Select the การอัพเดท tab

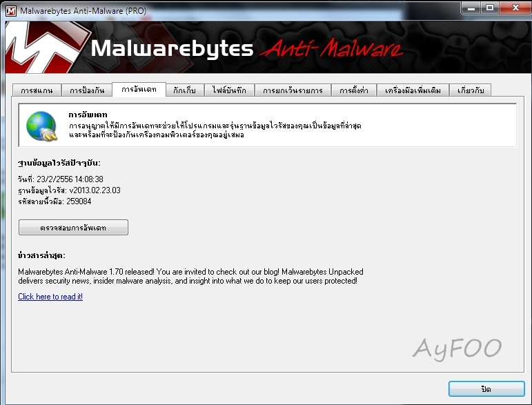tap(139, 90)
